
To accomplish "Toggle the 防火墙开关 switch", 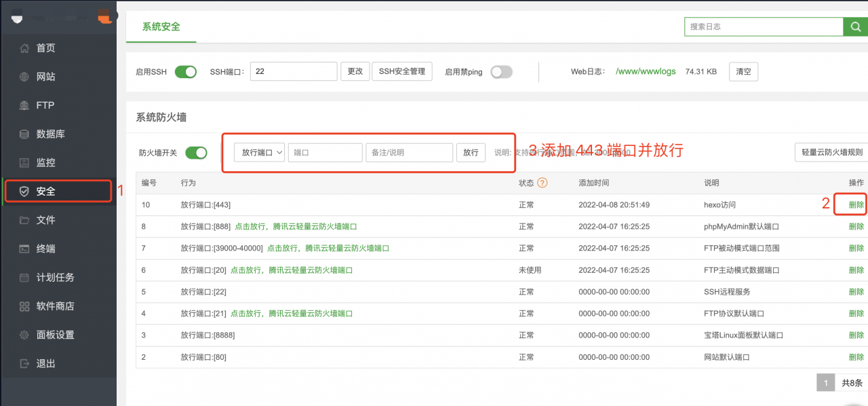I will [x=196, y=153].
